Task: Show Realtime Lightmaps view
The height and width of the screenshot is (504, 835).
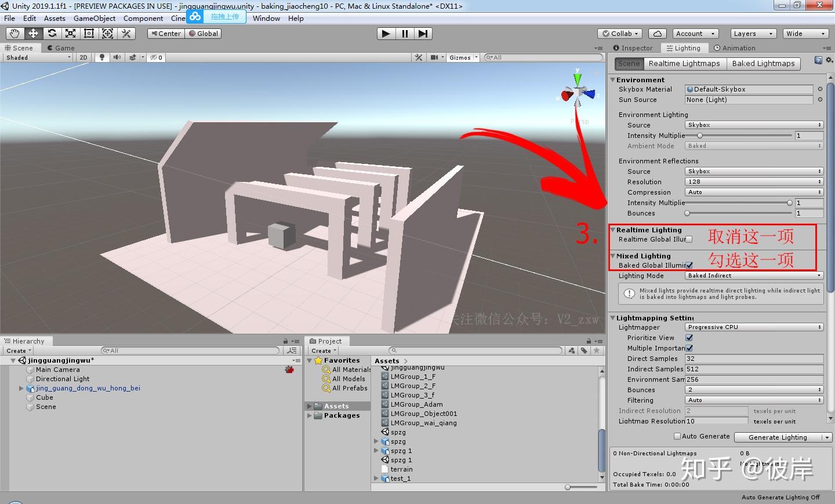Action: 684,64
